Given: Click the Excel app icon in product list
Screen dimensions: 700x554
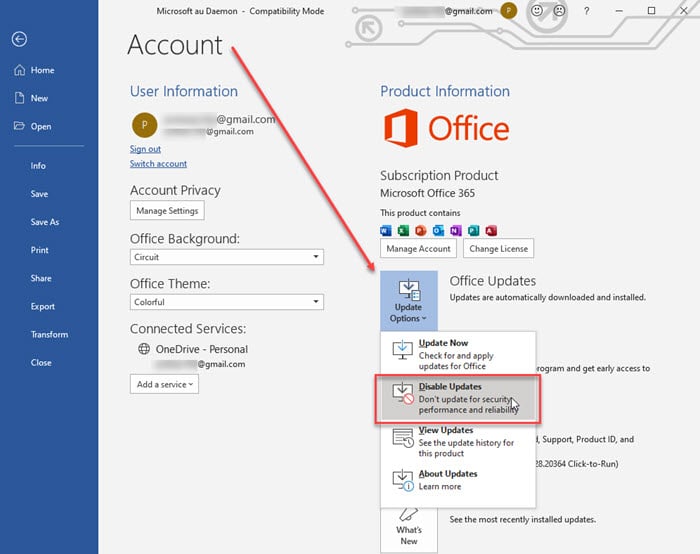Looking at the screenshot, I should (403, 230).
